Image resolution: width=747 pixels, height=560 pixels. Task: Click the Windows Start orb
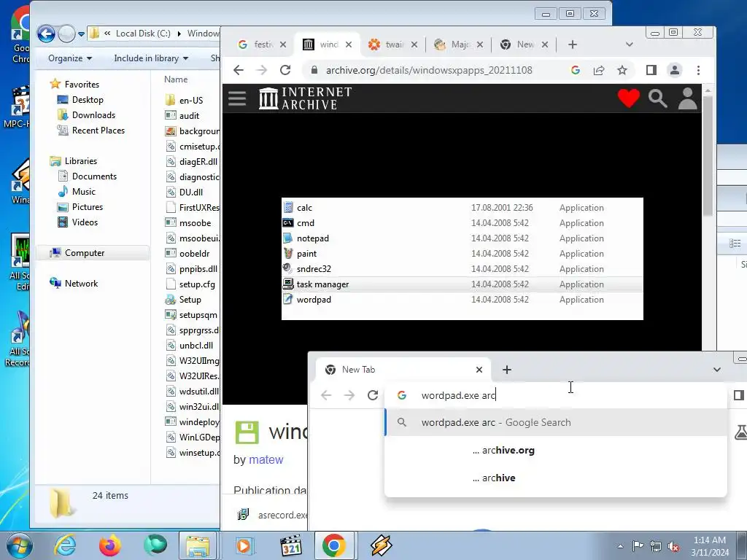pos(19,545)
